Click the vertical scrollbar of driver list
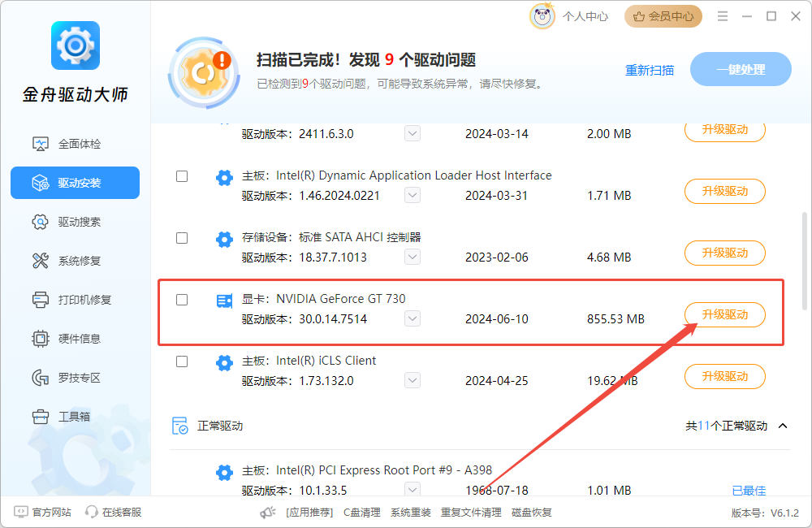This screenshot has width=812, height=528. 804,261
